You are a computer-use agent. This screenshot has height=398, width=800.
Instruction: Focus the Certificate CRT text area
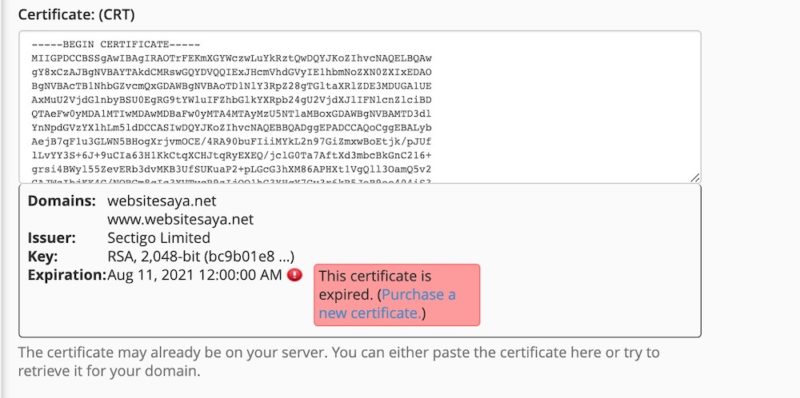click(360, 107)
